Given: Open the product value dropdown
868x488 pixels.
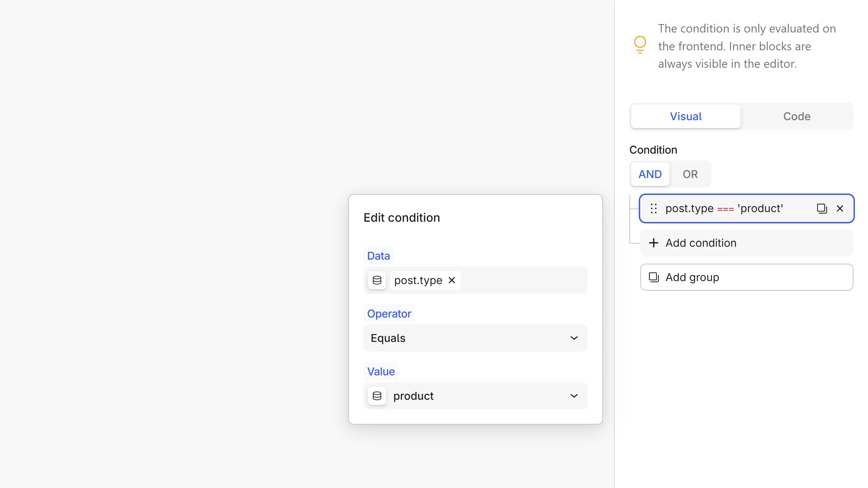Looking at the screenshot, I should coord(476,396).
